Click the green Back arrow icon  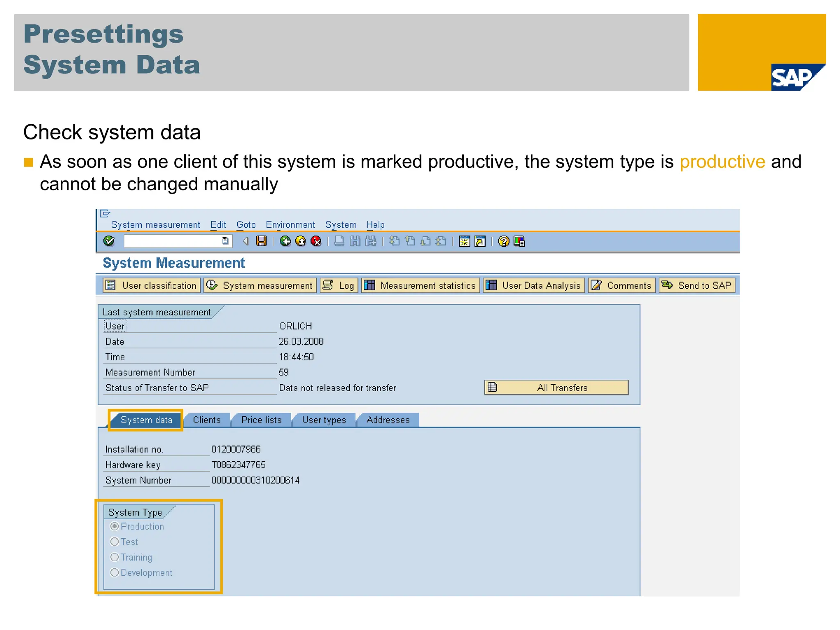tap(285, 241)
